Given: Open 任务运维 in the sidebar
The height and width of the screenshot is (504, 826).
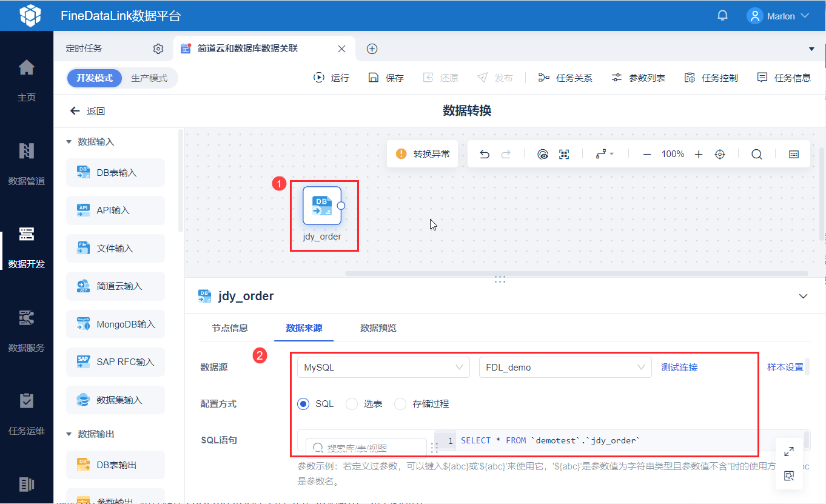Looking at the screenshot, I should [27, 414].
